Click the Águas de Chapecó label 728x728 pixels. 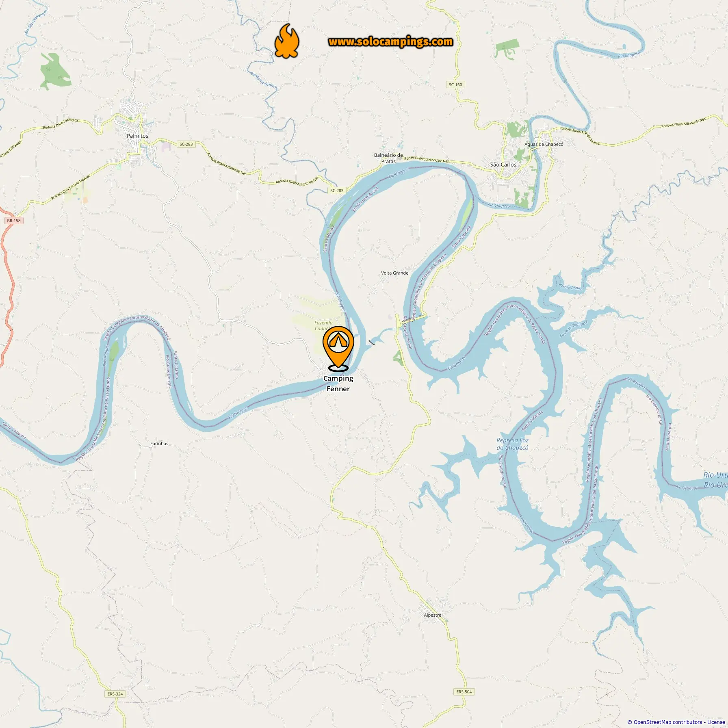pyautogui.click(x=544, y=144)
